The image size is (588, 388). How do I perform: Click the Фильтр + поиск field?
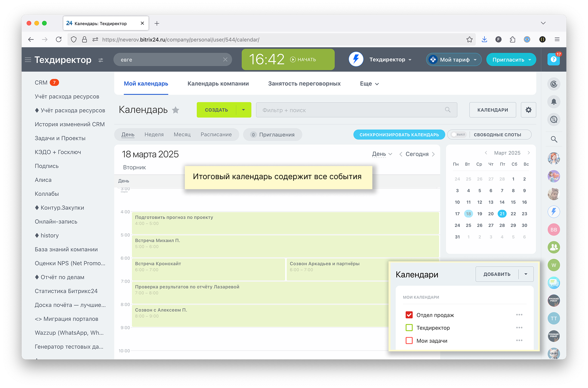pyautogui.click(x=357, y=110)
